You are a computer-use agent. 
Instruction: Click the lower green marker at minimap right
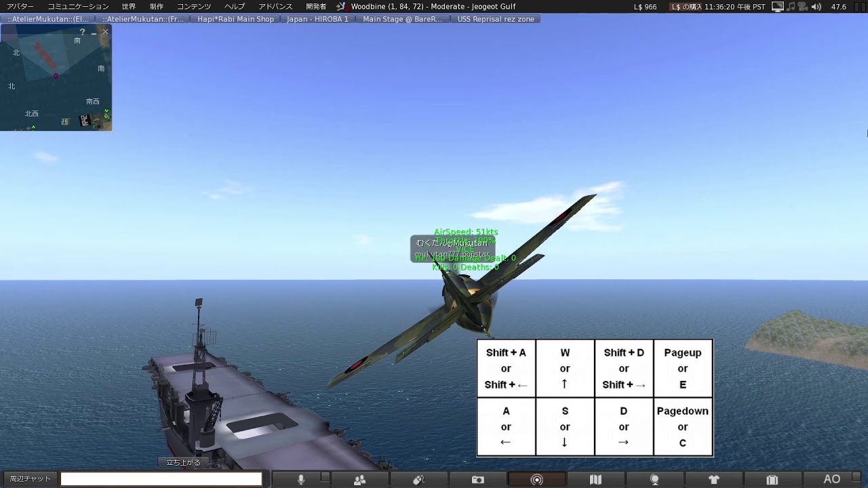pyautogui.click(x=106, y=117)
